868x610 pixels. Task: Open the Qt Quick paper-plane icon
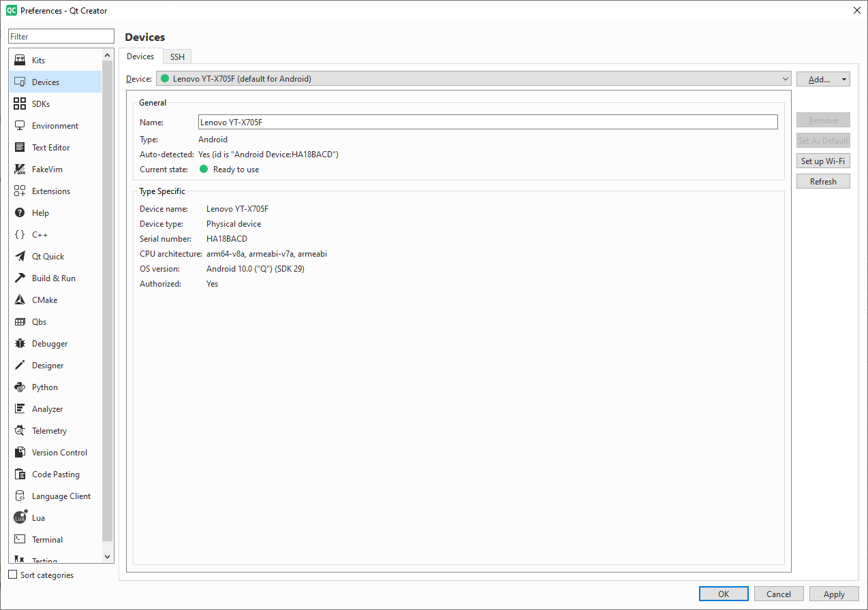tap(20, 257)
